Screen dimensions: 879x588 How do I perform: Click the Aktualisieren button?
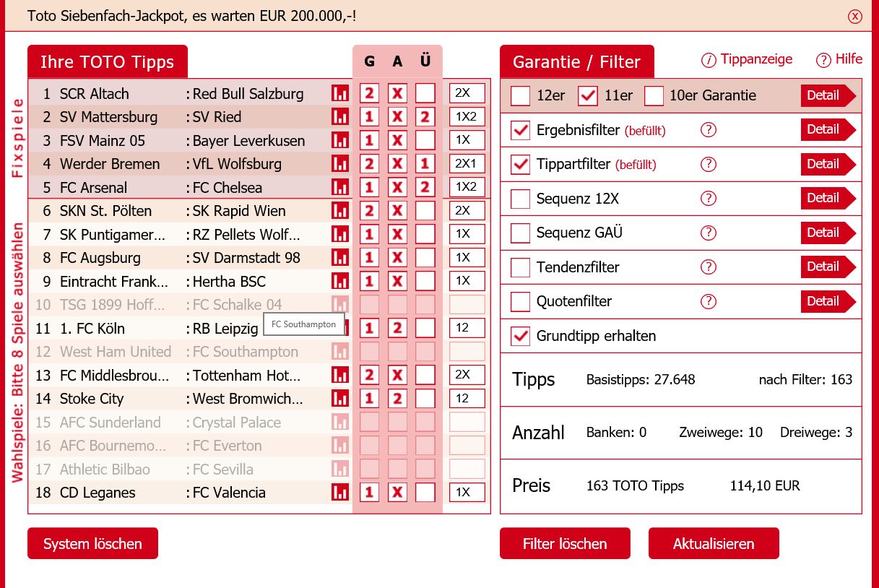click(714, 543)
